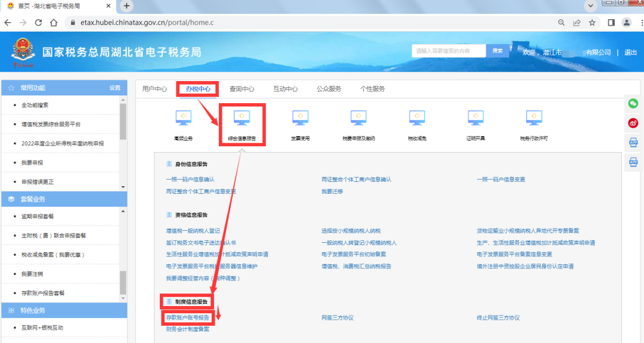Open the 一照一码户信息确认 link
The width and height of the screenshot is (644, 343).
click(190, 180)
